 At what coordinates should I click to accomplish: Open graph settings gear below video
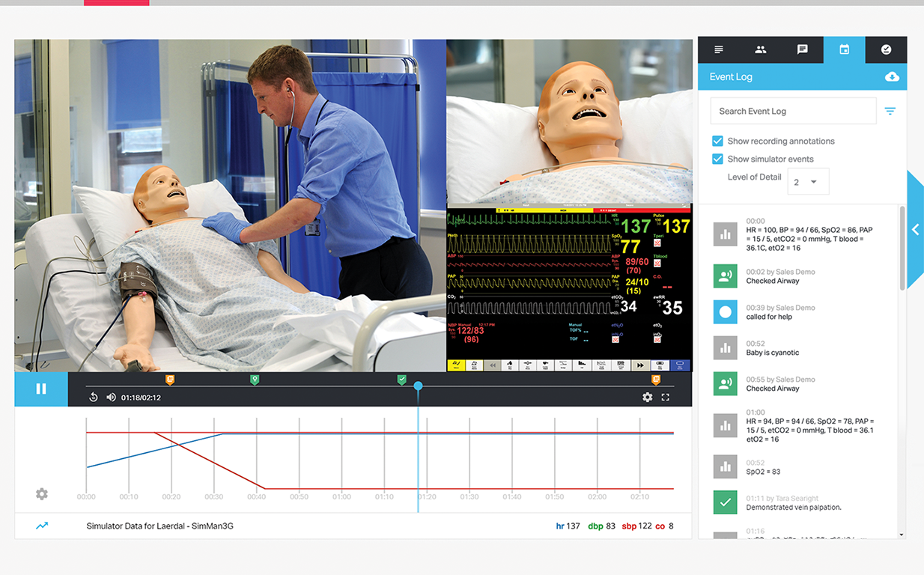[41, 494]
